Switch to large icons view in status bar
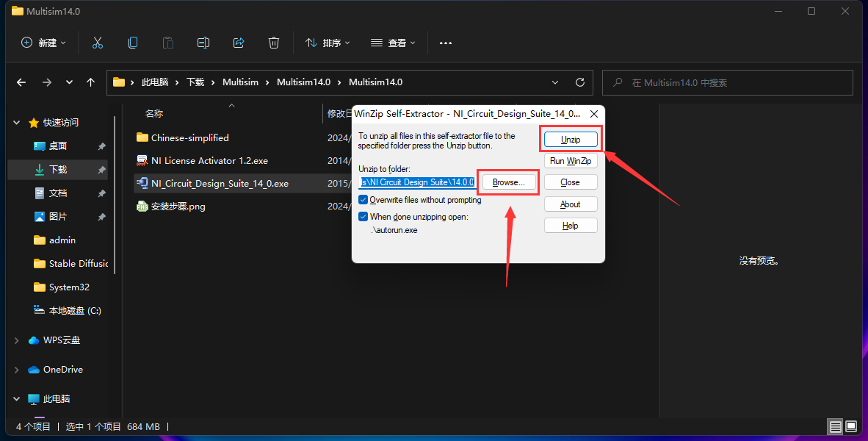This screenshot has height=441, width=868. [x=851, y=426]
